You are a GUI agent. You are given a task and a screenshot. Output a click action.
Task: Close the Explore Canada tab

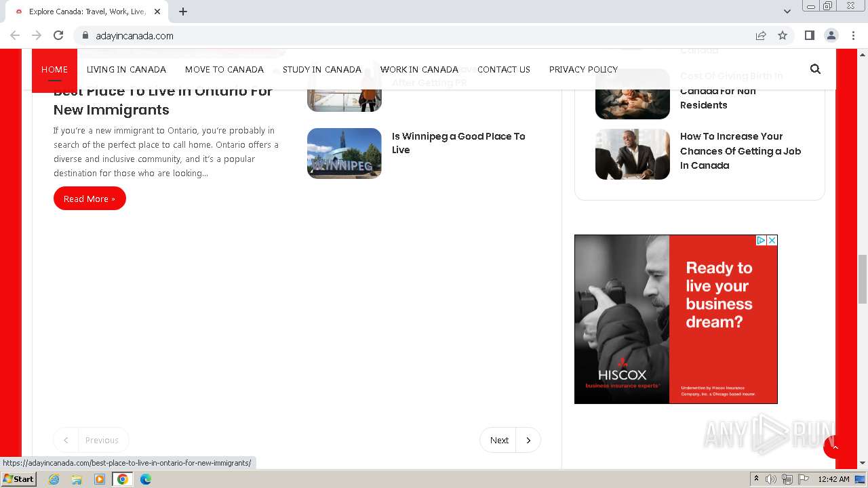157,12
